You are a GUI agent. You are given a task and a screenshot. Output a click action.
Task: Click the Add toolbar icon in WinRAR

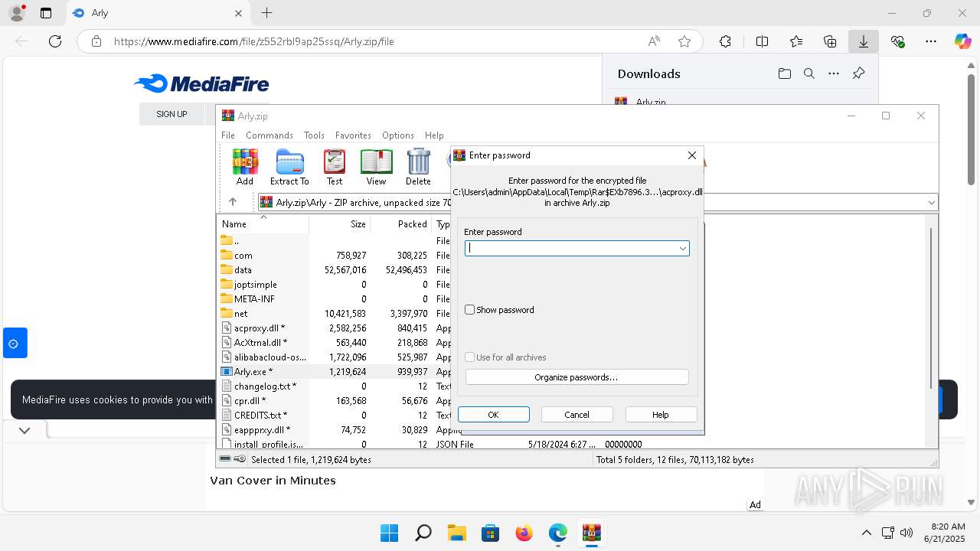coord(245,167)
